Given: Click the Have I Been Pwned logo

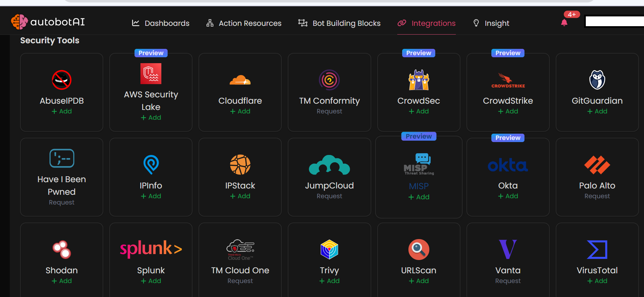Looking at the screenshot, I should (x=62, y=158).
